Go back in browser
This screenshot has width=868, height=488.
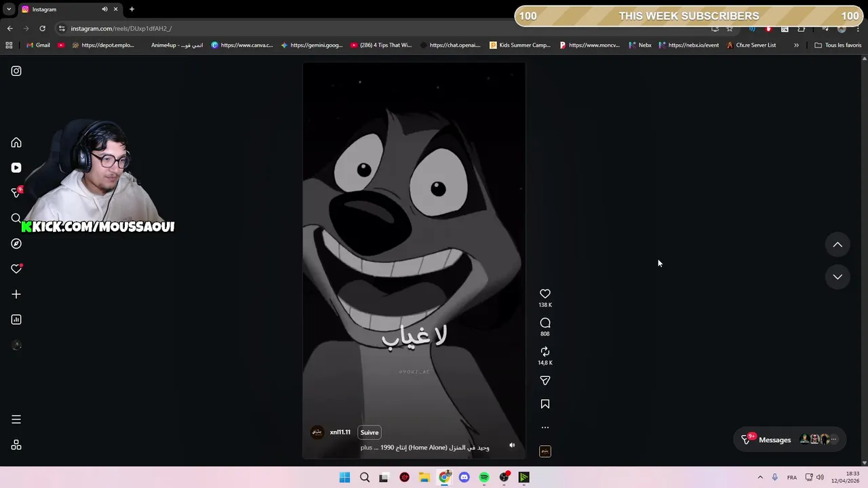(9, 28)
